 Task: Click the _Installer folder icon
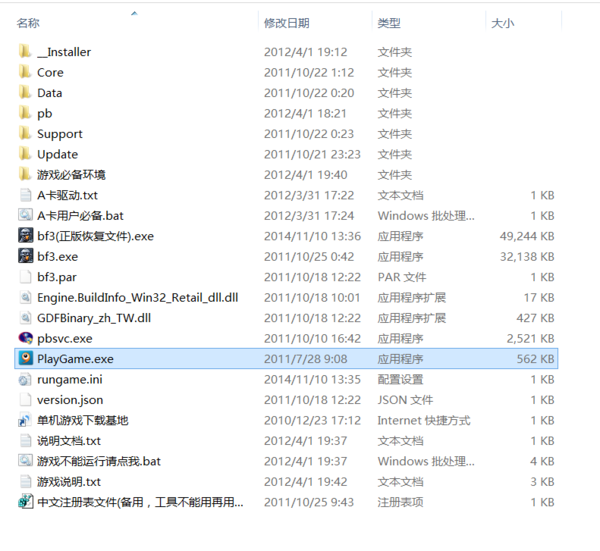coord(25,52)
